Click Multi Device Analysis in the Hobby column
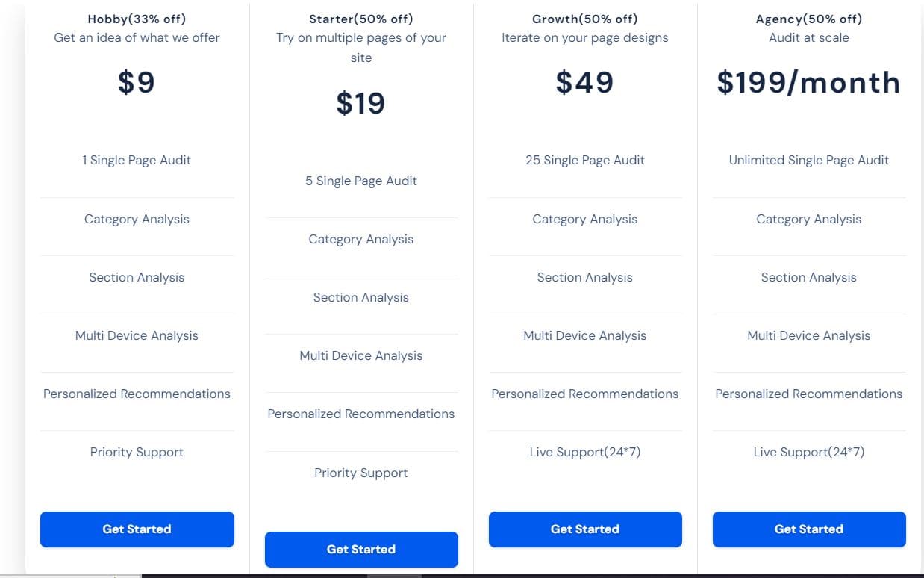 click(137, 335)
